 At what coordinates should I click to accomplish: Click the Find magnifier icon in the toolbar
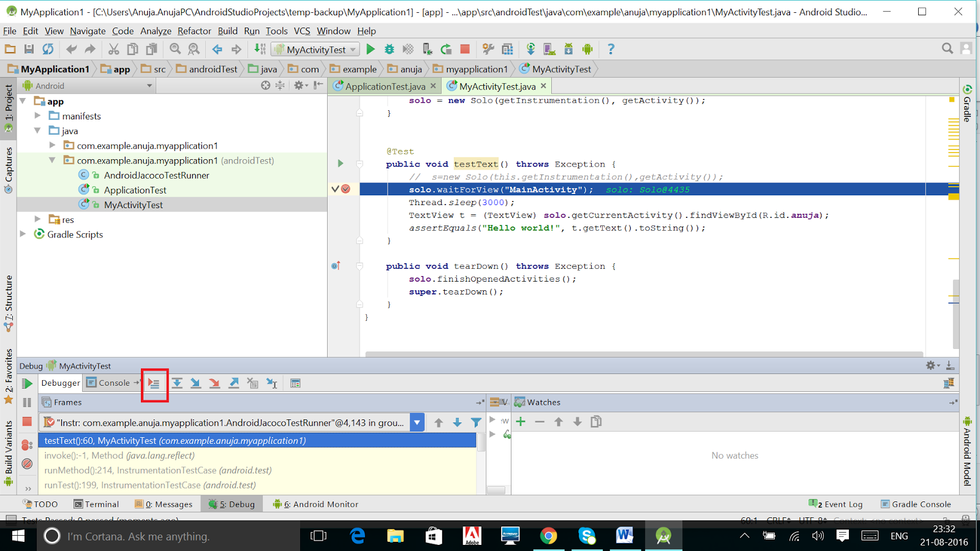click(175, 49)
